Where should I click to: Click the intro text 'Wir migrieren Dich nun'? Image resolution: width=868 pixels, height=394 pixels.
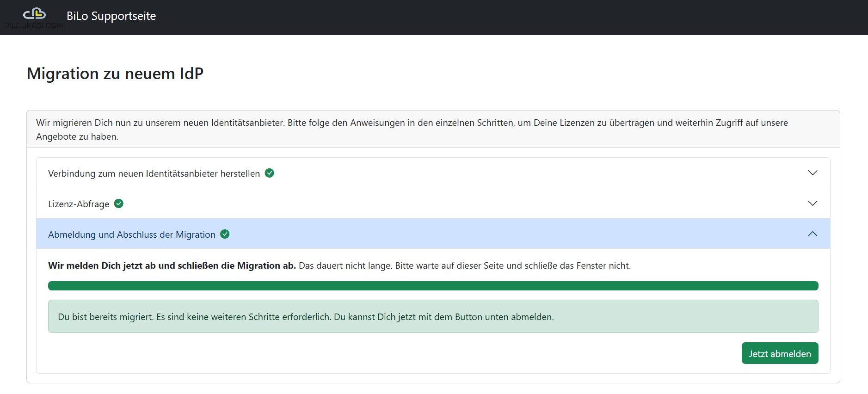412,129
